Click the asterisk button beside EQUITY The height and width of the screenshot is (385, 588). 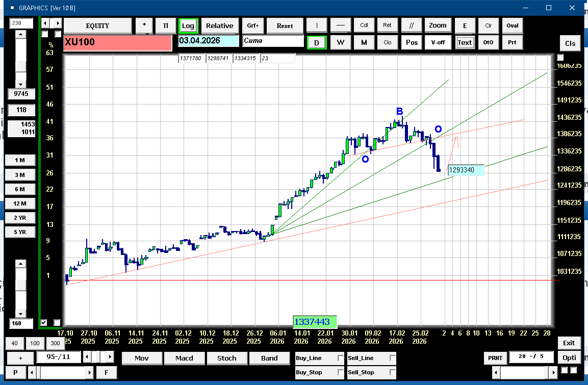pyautogui.click(x=144, y=25)
